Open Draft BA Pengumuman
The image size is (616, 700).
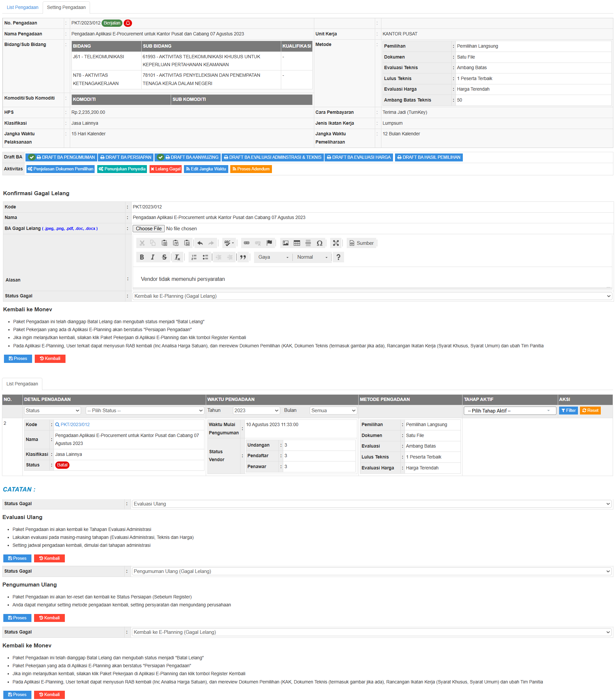tap(62, 157)
